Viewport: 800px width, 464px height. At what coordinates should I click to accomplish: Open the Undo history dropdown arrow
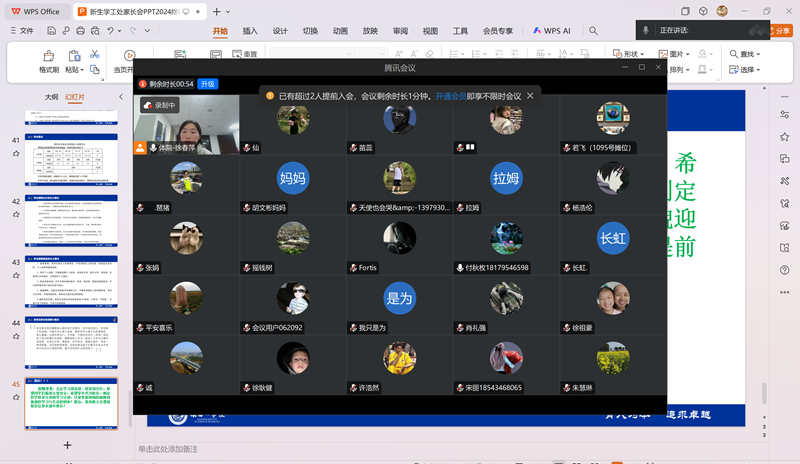click(x=119, y=31)
